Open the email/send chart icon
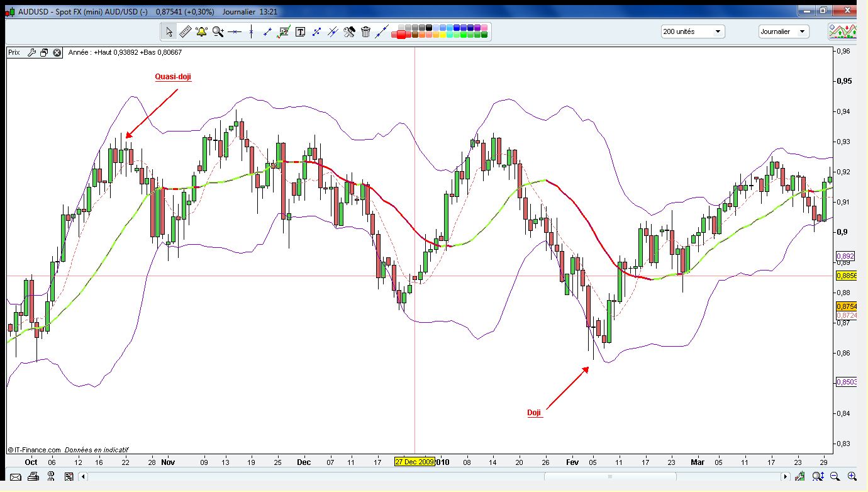 coord(15,476)
